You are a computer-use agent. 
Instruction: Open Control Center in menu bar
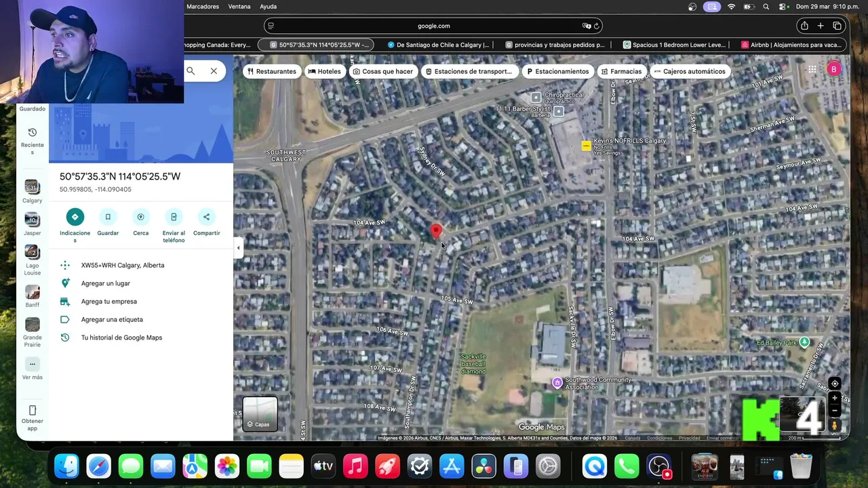783,7
